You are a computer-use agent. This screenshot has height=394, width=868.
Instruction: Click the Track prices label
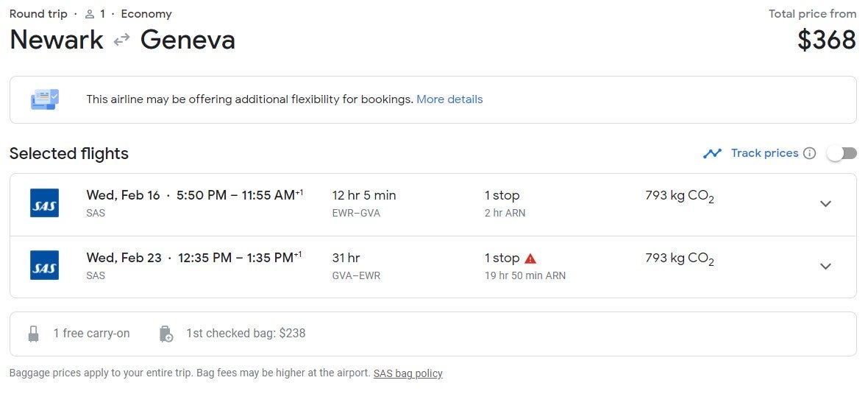[x=764, y=153]
